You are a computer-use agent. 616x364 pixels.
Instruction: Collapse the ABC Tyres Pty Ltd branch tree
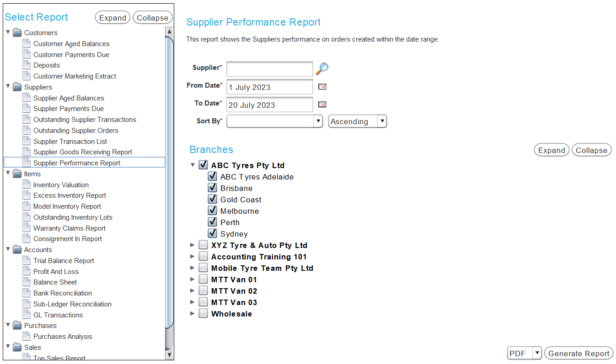192,165
